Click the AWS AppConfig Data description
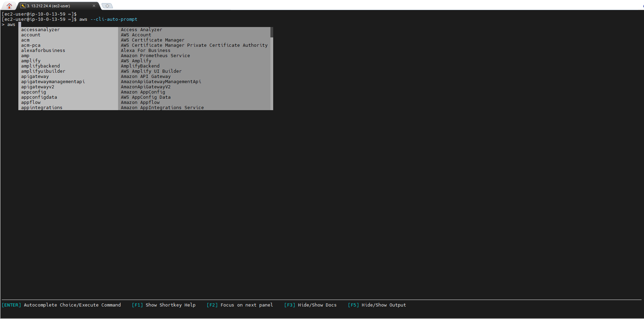Image resolution: width=644 pixels, height=319 pixels. 145,97
